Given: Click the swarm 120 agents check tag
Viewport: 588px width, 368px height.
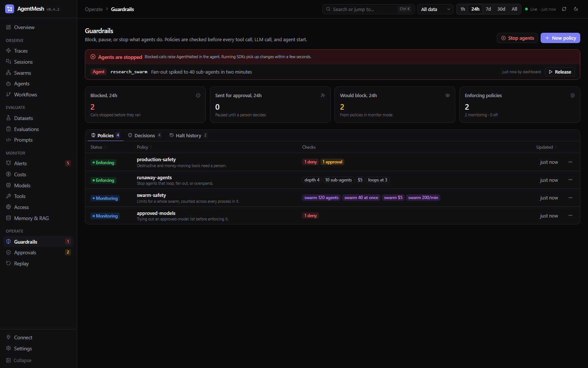Looking at the screenshot, I should click(x=321, y=198).
